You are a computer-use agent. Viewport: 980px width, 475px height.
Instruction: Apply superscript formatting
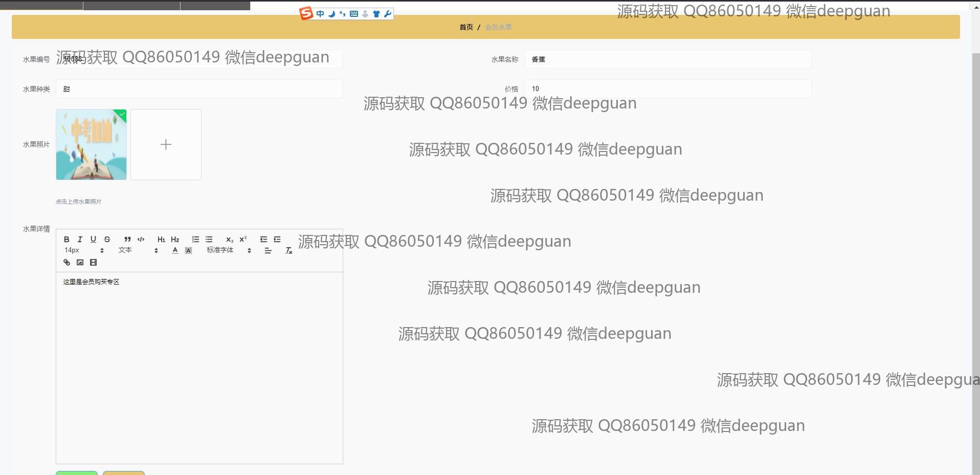pos(243,239)
